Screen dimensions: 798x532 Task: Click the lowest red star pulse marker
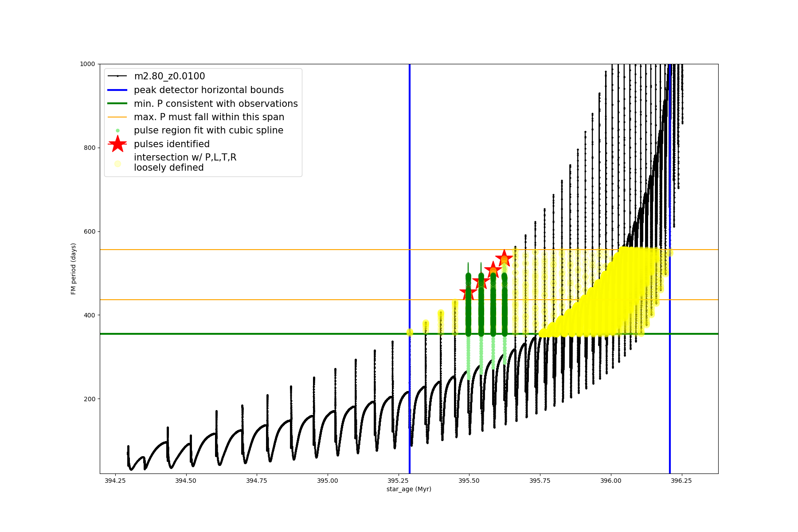point(468,293)
